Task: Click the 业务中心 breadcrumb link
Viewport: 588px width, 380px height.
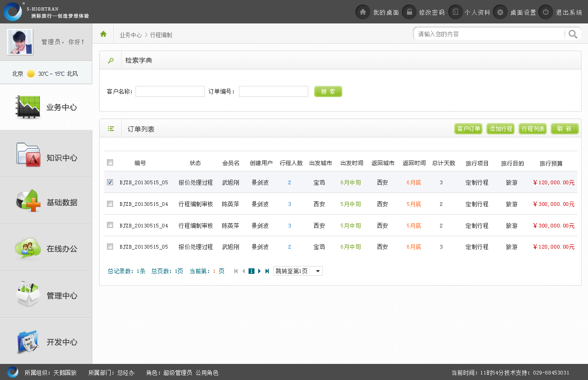Action: pyautogui.click(x=130, y=35)
